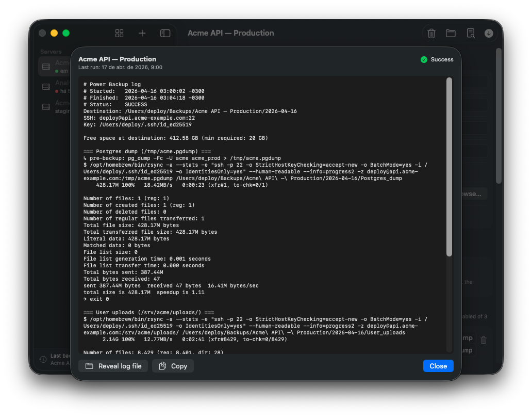Close the backup log dialog
The image size is (532, 419).
click(x=438, y=366)
